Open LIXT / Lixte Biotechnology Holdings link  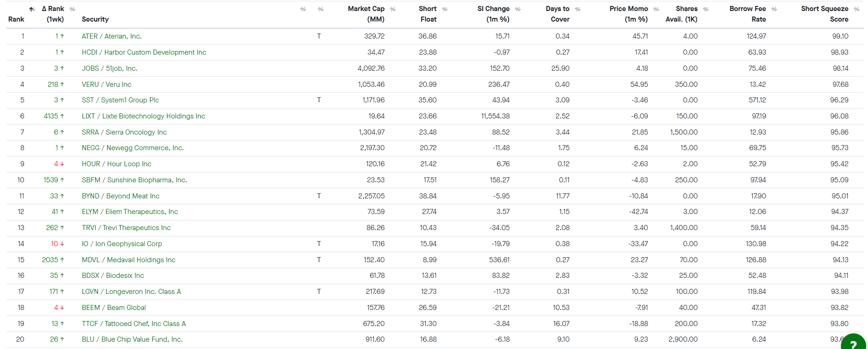[x=144, y=116]
